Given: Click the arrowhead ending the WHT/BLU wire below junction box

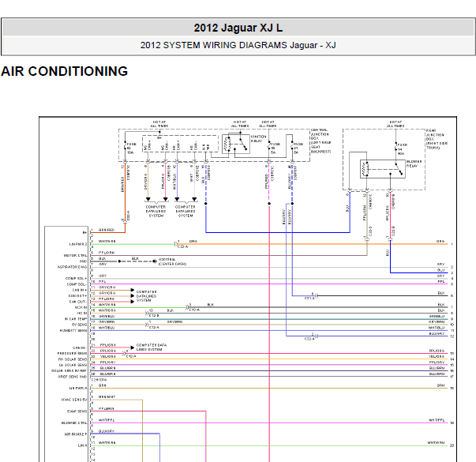Looking at the screenshot, I should coord(177,199).
